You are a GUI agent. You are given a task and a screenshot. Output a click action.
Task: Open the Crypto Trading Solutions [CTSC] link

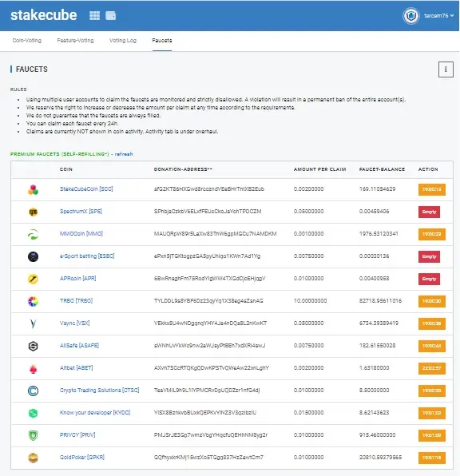[99, 390]
